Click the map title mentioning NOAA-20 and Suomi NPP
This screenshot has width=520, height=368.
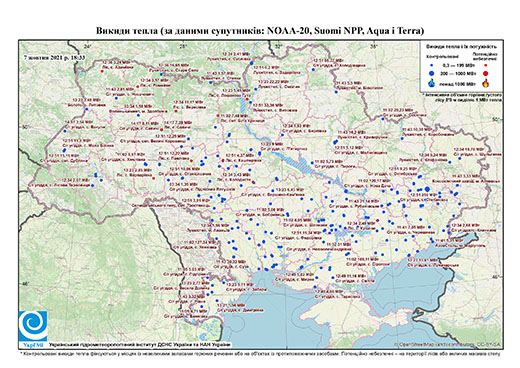coord(260,31)
